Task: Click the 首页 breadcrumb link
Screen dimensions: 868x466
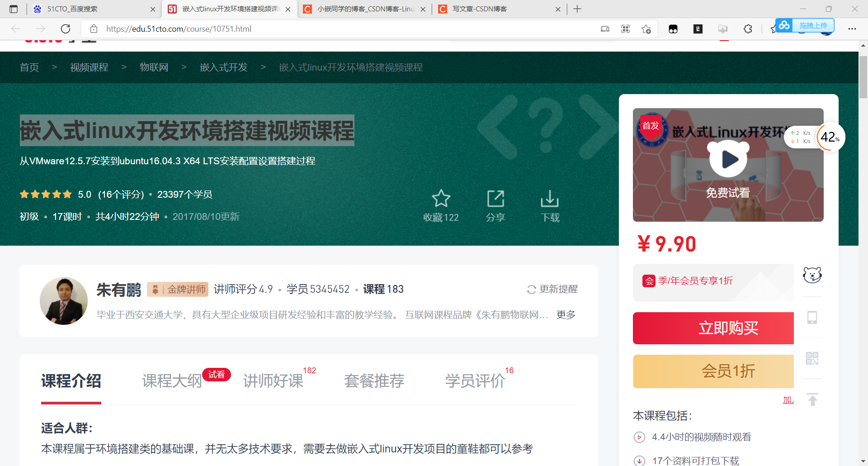Action: 29,67
